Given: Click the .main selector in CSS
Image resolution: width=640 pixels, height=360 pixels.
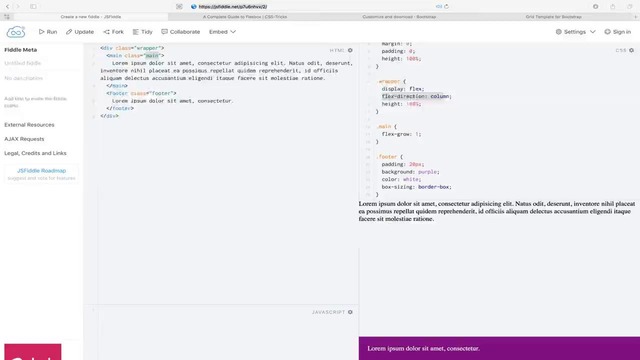Looking at the screenshot, I should pyautogui.click(x=384, y=127).
